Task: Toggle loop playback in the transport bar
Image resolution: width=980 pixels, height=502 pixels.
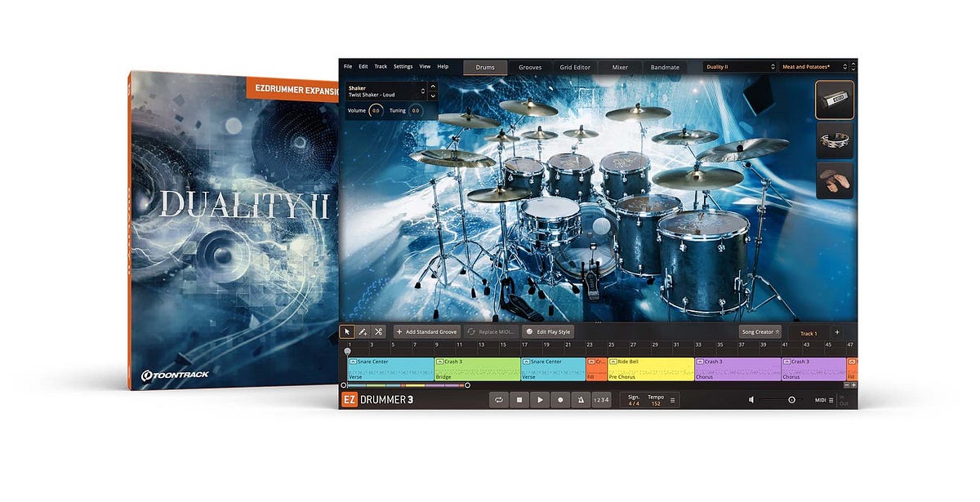Action: coord(499,399)
